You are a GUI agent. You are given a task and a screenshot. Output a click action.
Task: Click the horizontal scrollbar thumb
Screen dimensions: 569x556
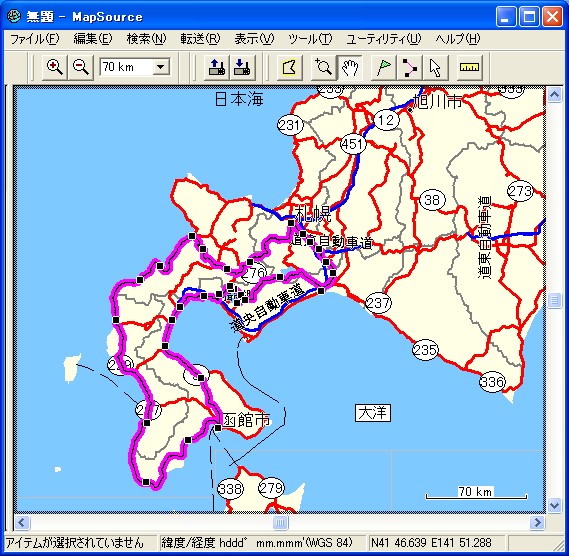[280, 523]
